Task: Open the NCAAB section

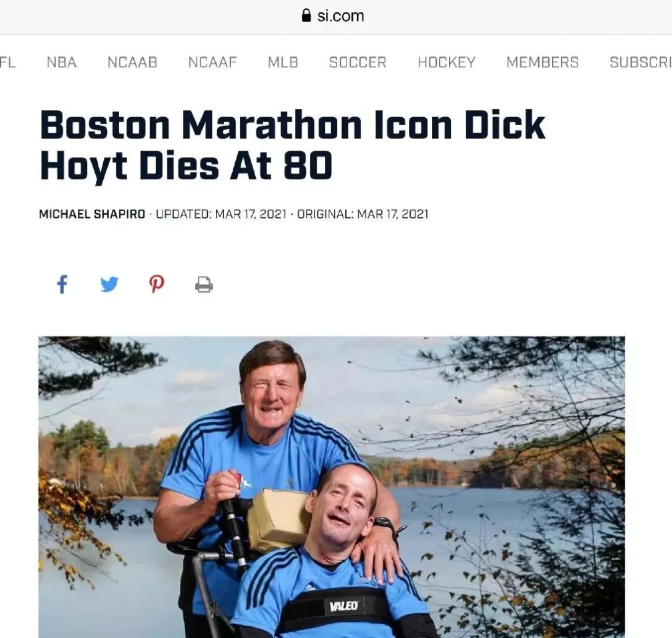Action: pyautogui.click(x=133, y=62)
